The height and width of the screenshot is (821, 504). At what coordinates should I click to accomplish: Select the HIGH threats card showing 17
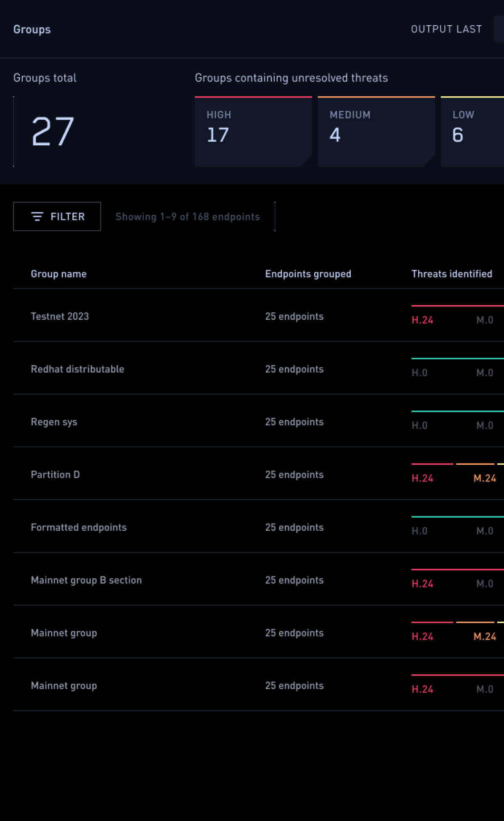click(253, 132)
